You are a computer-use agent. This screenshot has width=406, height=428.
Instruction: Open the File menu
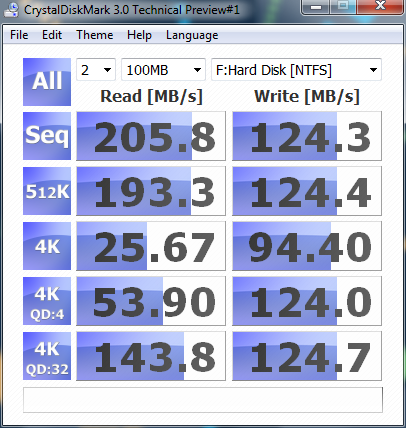tap(19, 35)
